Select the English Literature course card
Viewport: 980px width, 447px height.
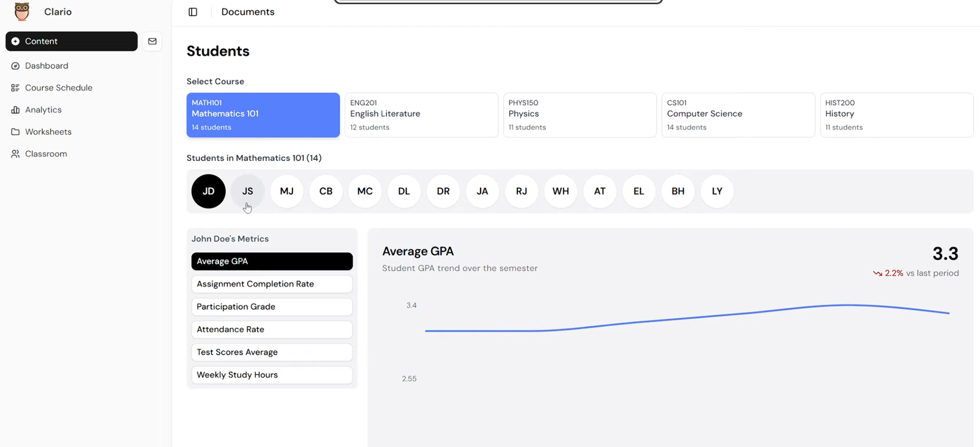[x=421, y=115]
